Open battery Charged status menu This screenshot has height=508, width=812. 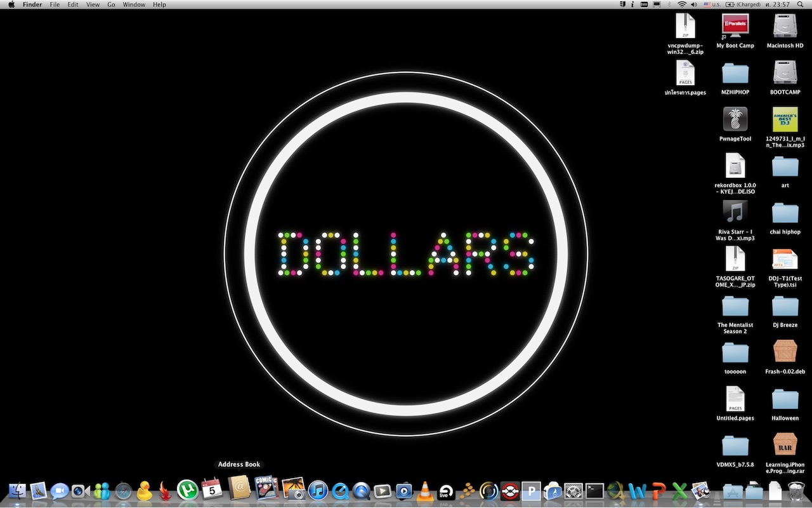743,4
